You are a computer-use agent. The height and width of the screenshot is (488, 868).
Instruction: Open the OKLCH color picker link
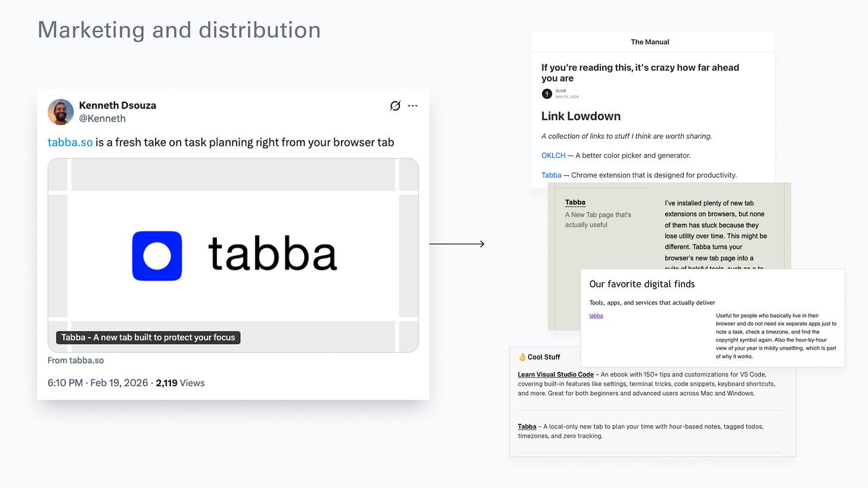click(553, 156)
